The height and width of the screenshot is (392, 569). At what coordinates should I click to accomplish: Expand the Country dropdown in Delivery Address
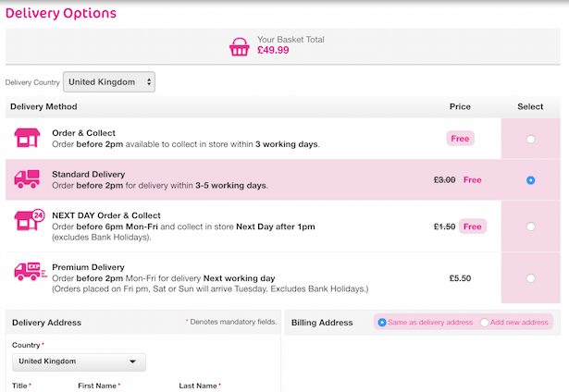point(79,361)
